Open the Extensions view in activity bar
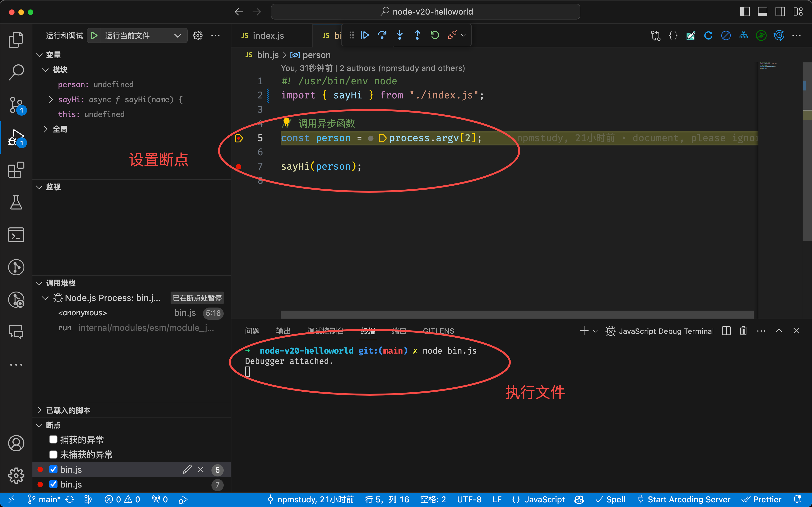This screenshot has height=507, width=812. (16, 170)
